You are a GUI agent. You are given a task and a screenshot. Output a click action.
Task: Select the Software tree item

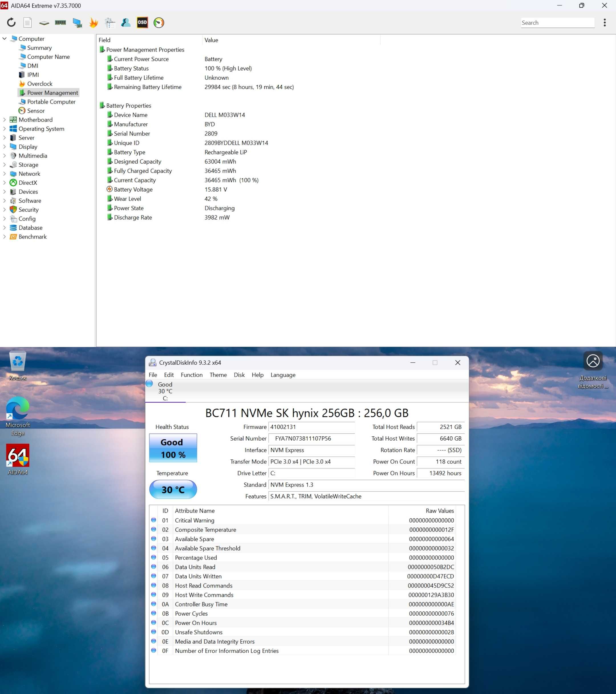pyautogui.click(x=25, y=201)
